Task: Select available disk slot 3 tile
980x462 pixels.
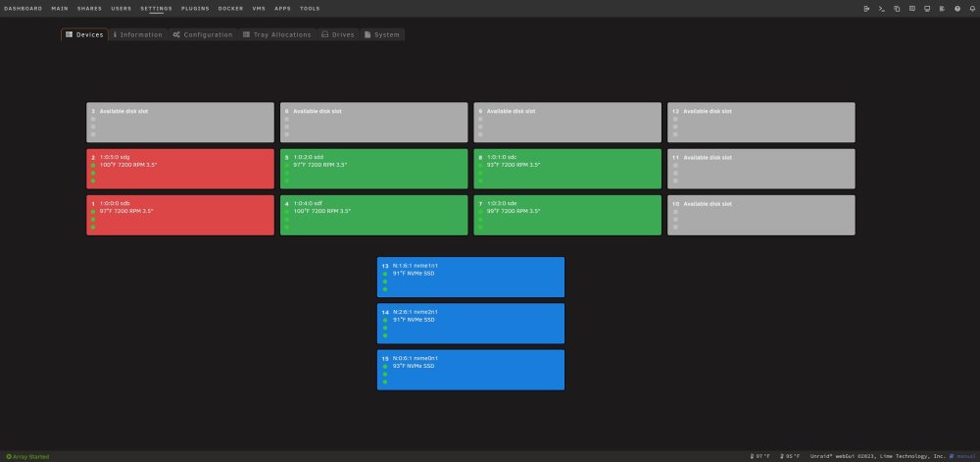Action: pos(180,123)
